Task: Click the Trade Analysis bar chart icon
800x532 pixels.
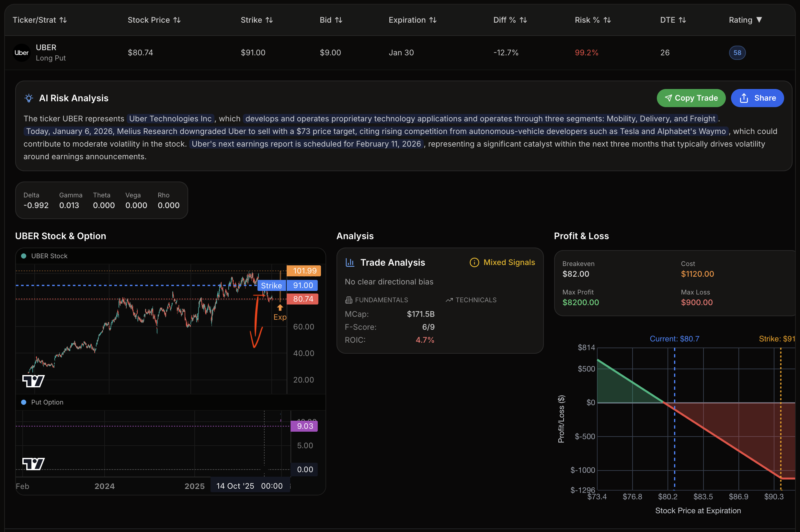Action: (x=350, y=262)
